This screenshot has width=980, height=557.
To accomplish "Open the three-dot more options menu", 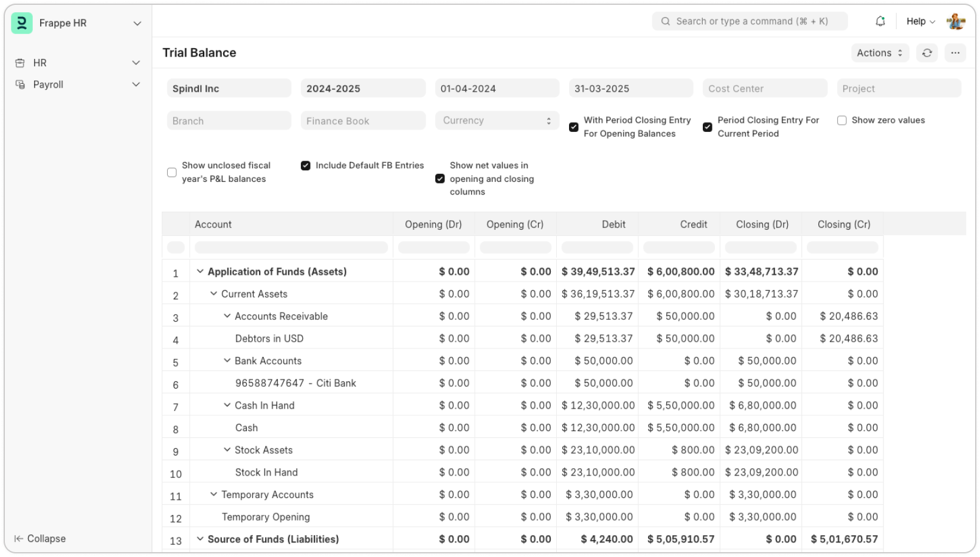I will pos(955,53).
